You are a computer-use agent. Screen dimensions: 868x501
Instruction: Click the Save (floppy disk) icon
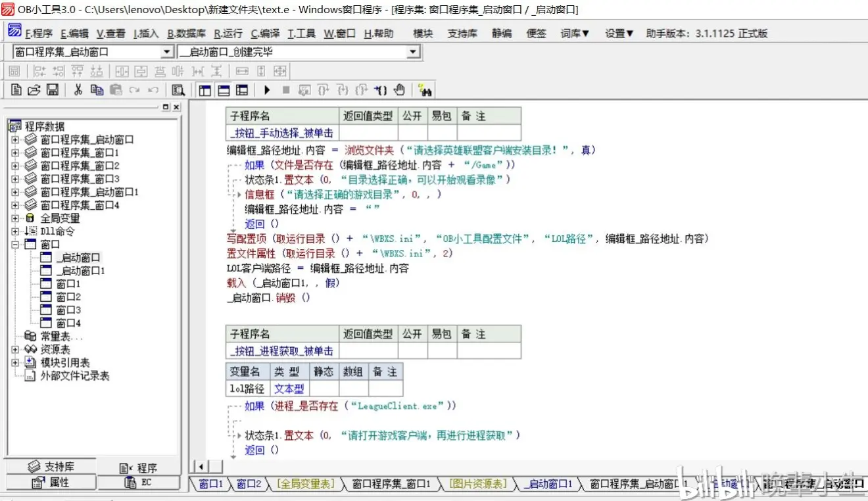(53, 90)
